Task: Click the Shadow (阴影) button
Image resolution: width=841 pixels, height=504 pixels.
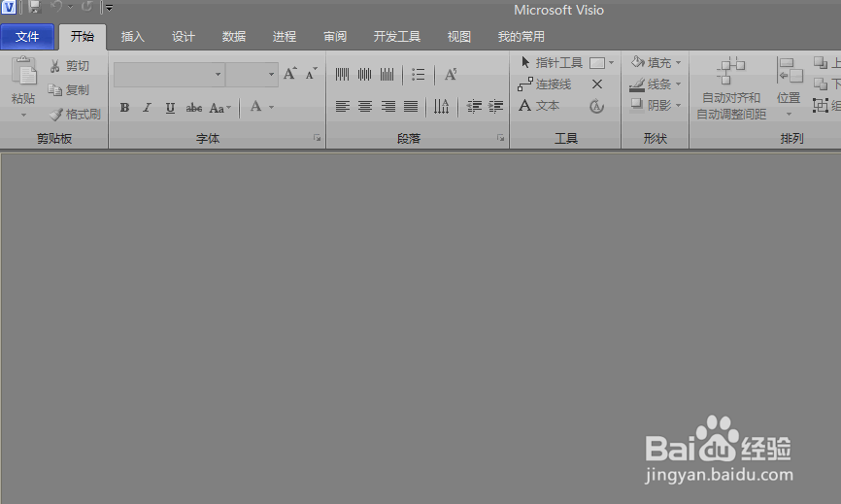Action: point(650,105)
